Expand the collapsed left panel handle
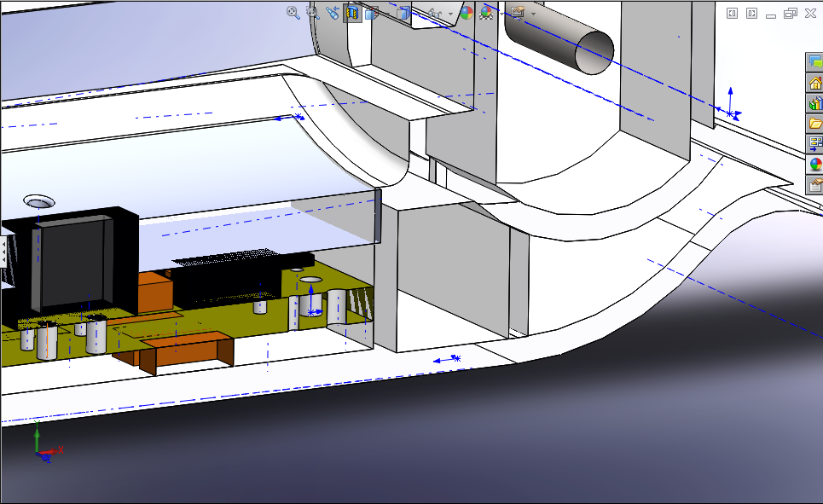This screenshot has width=823, height=504. pos(3,252)
